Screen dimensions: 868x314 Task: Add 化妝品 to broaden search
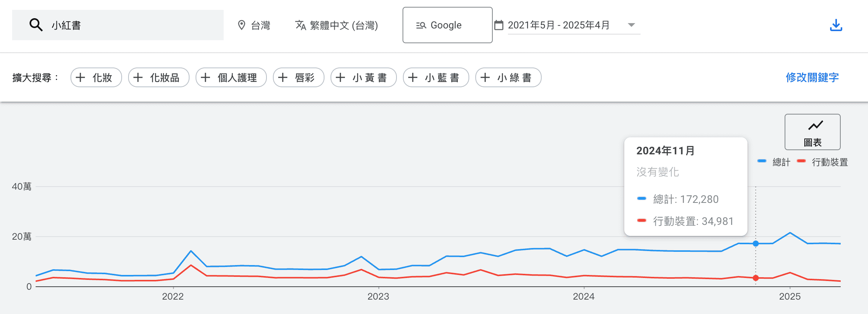(159, 77)
